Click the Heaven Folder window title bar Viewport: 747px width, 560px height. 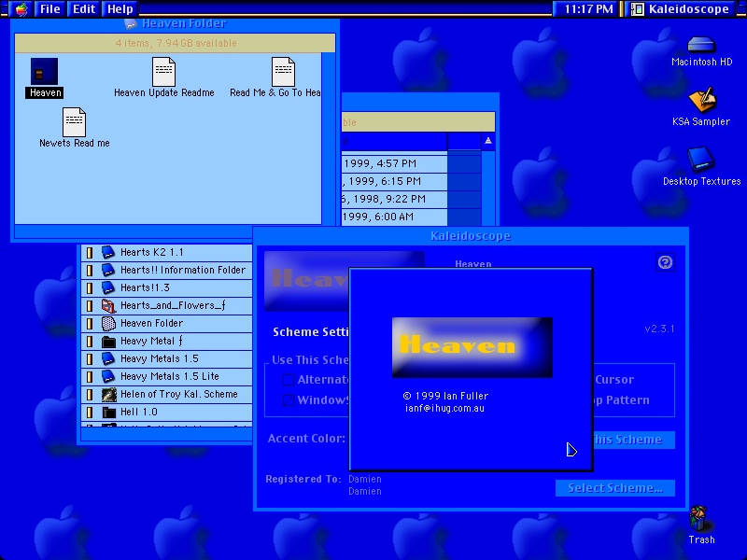click(x=175, y=24)
